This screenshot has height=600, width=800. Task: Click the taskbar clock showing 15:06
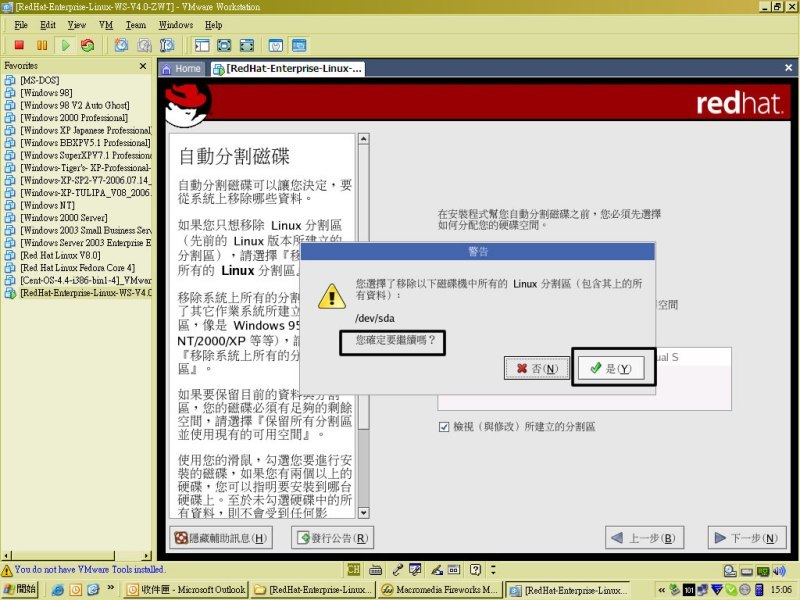click(781, 590)
